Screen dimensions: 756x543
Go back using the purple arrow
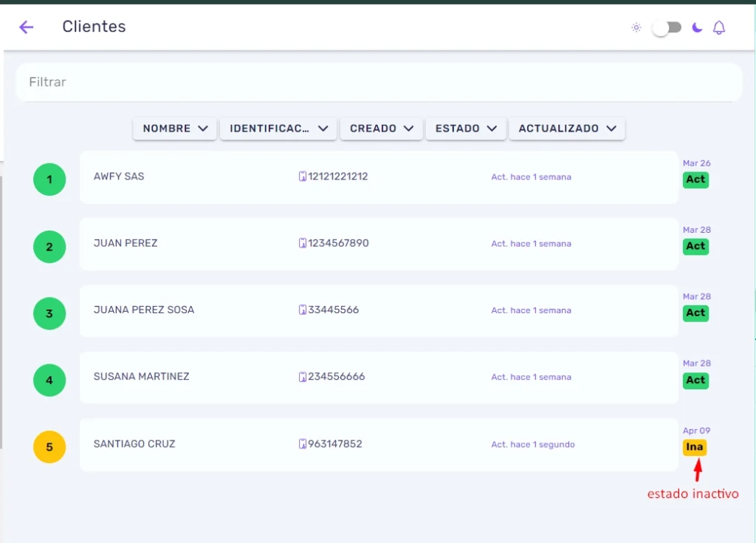click(x=26, y=27)
